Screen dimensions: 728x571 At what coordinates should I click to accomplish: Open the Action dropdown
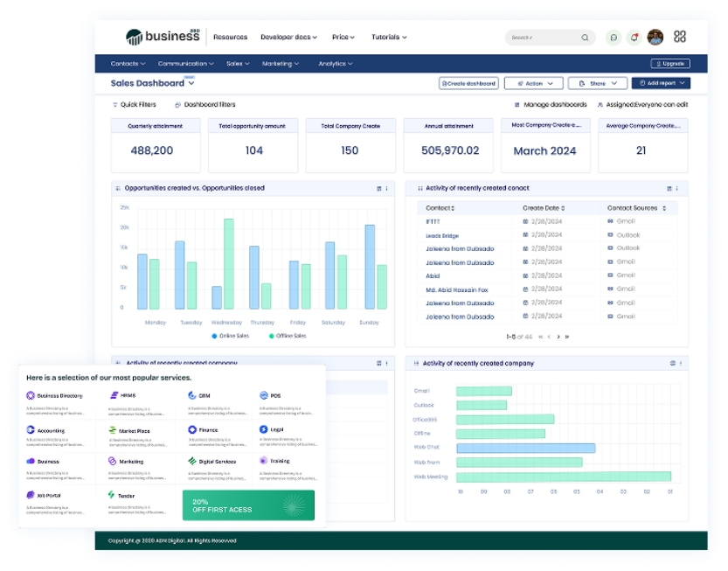click(x=533, y=83)
